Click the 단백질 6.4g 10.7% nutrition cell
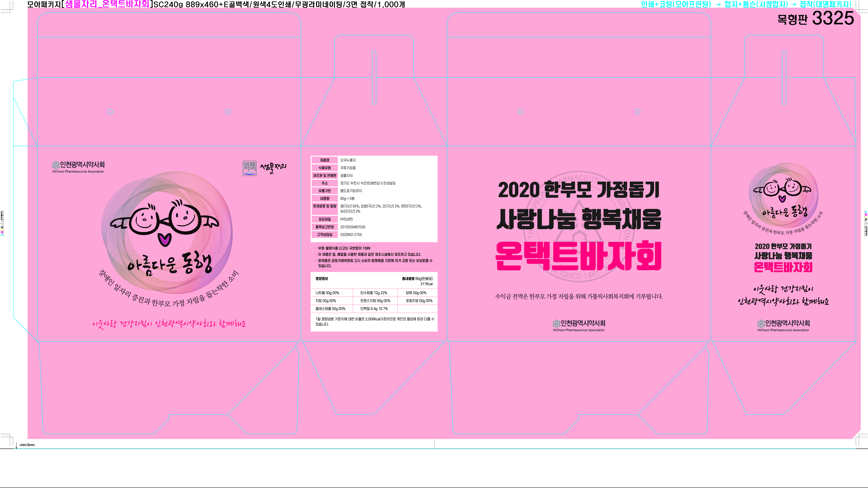The image size is (868, 488). tap(374, 308)
